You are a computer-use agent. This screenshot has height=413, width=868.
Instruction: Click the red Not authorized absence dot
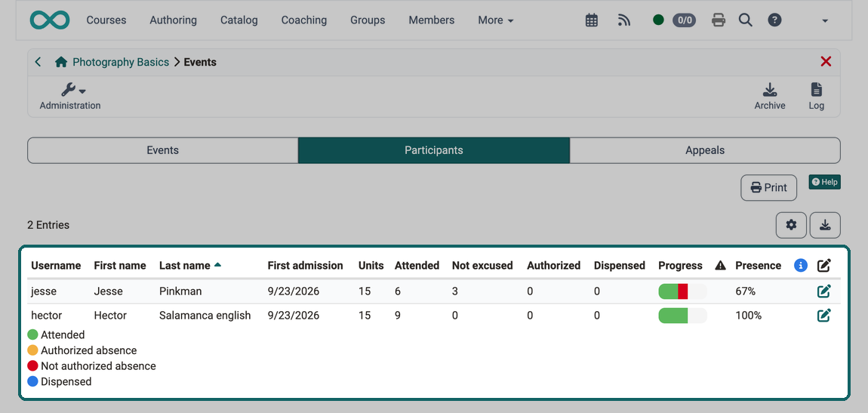click(x=32, y=366)
